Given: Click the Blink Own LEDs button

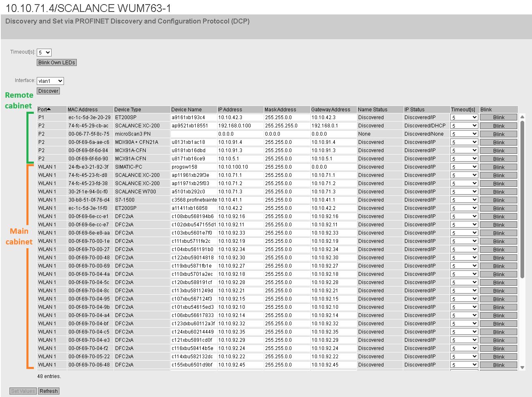Looking at the screenshot, I should 57,63.
